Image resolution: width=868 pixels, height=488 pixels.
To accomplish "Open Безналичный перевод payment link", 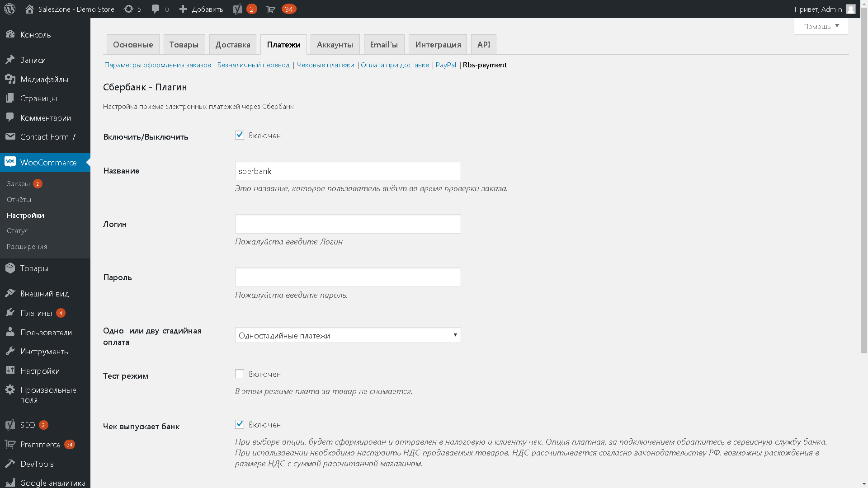I will 253,65.
